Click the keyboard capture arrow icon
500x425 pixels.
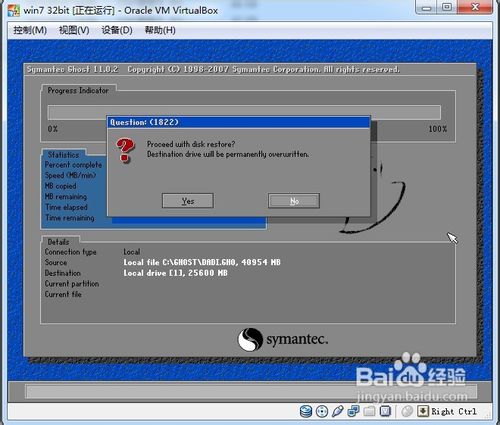click(423, 411)
